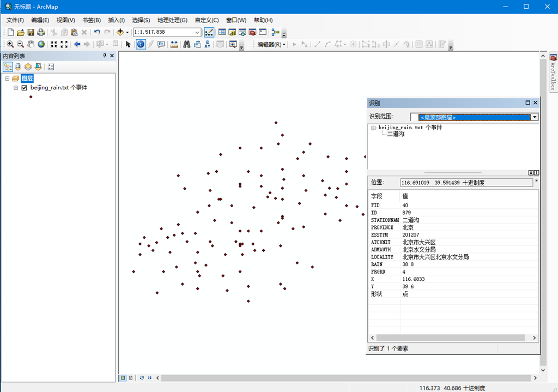Viewport: 558px width, 392px height.
Task: Open the Search window icon
Action: click(x=242, y=32)
